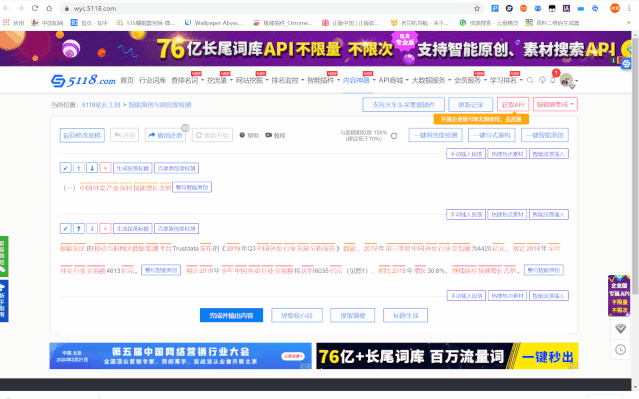This screenshot has height=399, width=639.
Task: Expand the 智能插件 dropdown
Action: point(323,80)
